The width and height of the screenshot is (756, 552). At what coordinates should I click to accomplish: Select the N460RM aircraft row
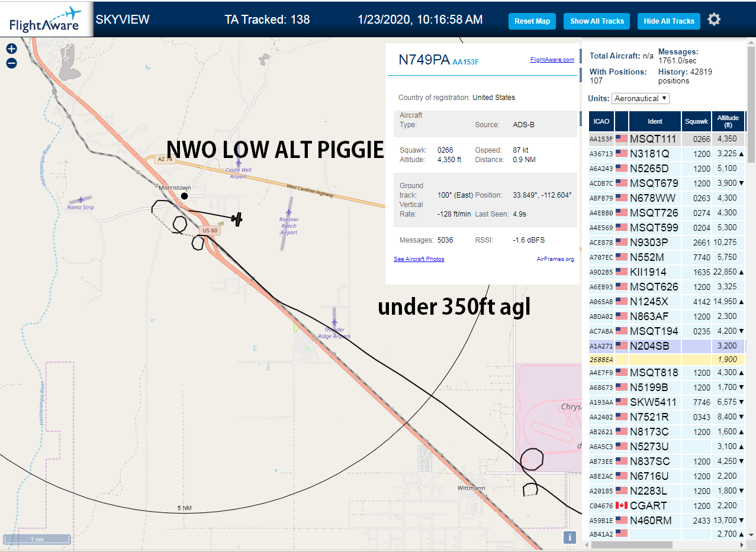[x=667, y=521]
